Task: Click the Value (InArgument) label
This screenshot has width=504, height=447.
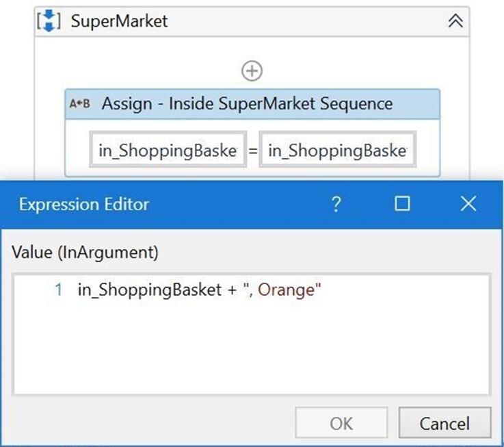Action: (x=85, y=252)
